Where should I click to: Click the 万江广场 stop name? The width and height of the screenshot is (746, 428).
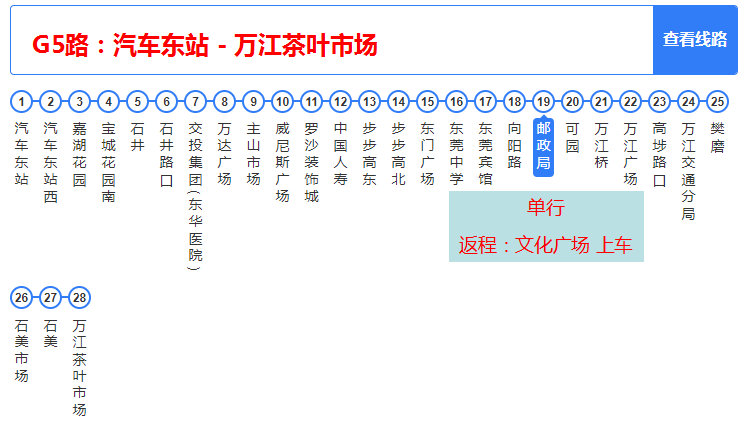[631, 154]
